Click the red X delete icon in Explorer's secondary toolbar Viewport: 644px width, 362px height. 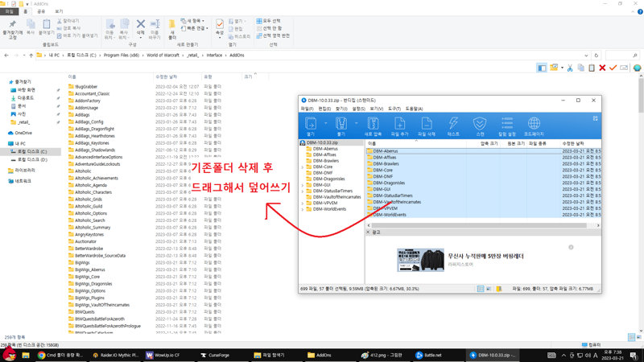tap(602, 68)
